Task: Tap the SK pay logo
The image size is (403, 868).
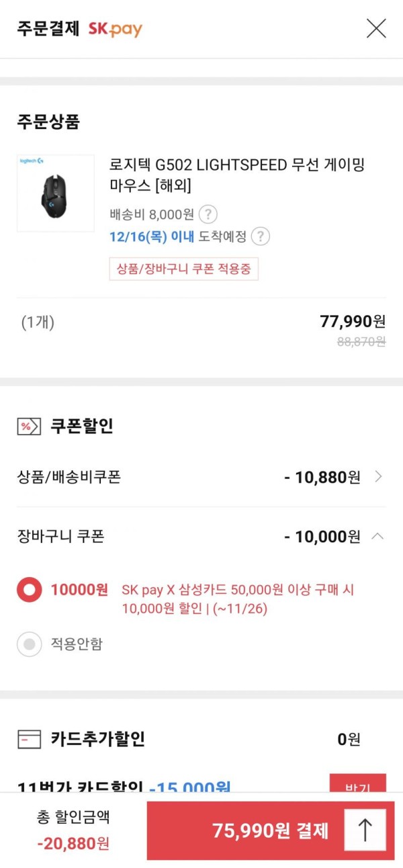Action: point(116,29)
